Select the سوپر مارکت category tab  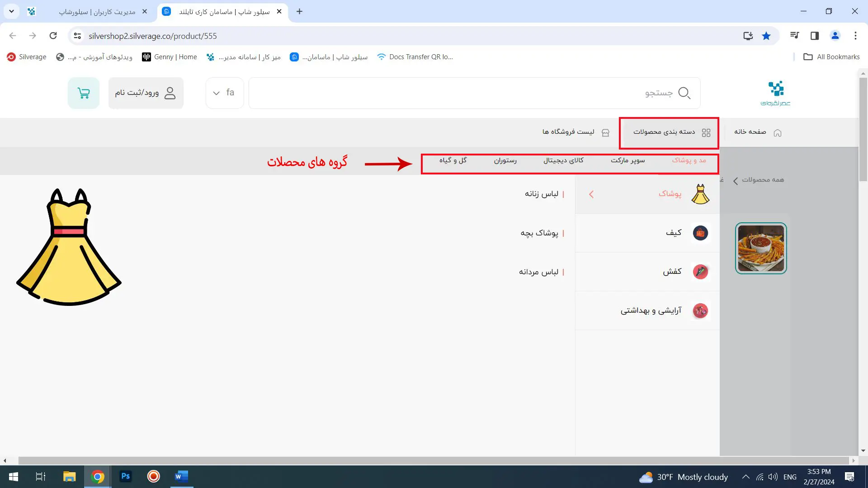(628, 160)
